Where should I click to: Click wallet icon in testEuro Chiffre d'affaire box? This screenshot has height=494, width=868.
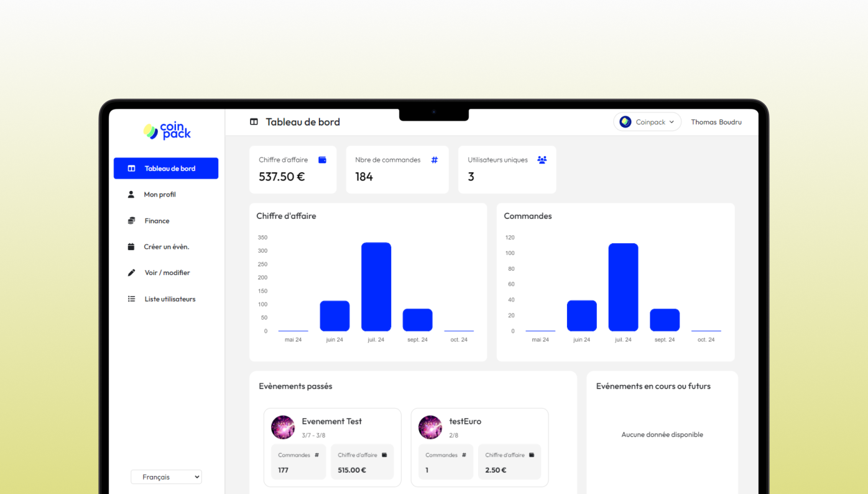[532, 455]
